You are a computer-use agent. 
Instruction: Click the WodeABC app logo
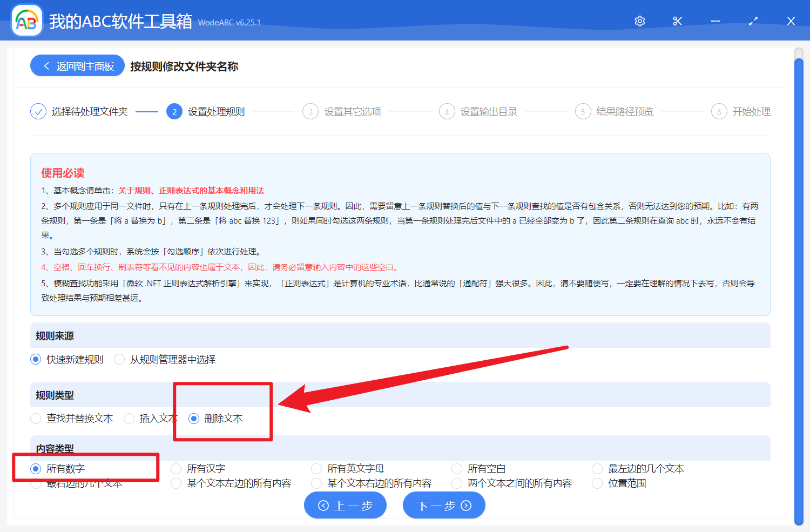click(27, 21)
